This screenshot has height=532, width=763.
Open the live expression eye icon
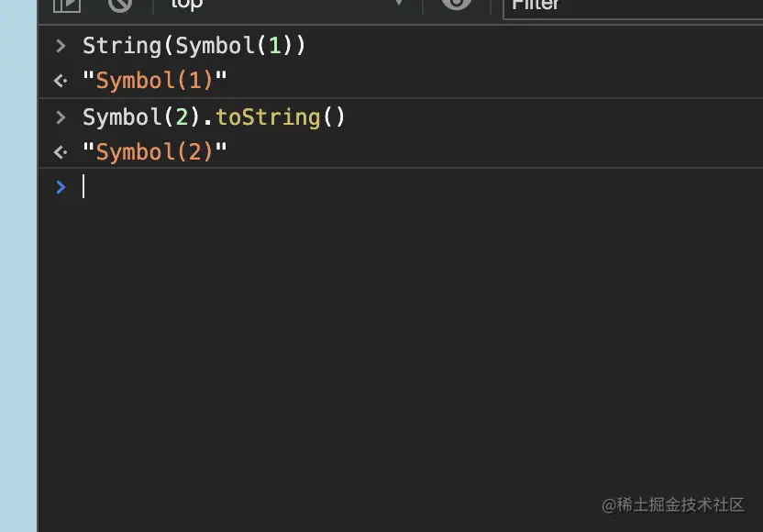pyautogui.click(x=456, y=5)
